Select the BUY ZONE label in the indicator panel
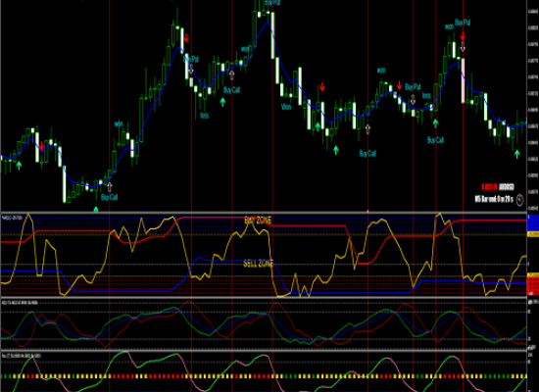 pos(258,220)
